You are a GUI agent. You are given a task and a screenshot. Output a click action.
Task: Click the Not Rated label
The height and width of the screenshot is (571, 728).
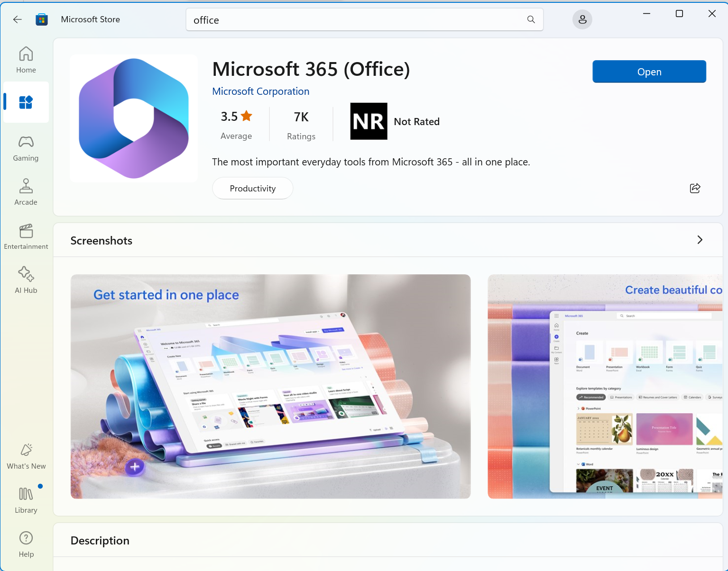point(416,122)
